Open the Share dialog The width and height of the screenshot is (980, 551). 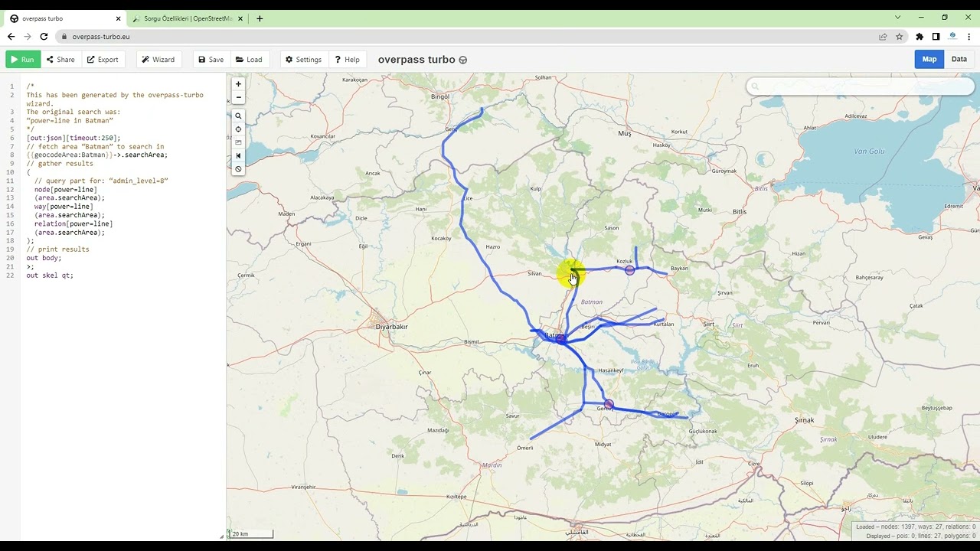tap(60, 60)
